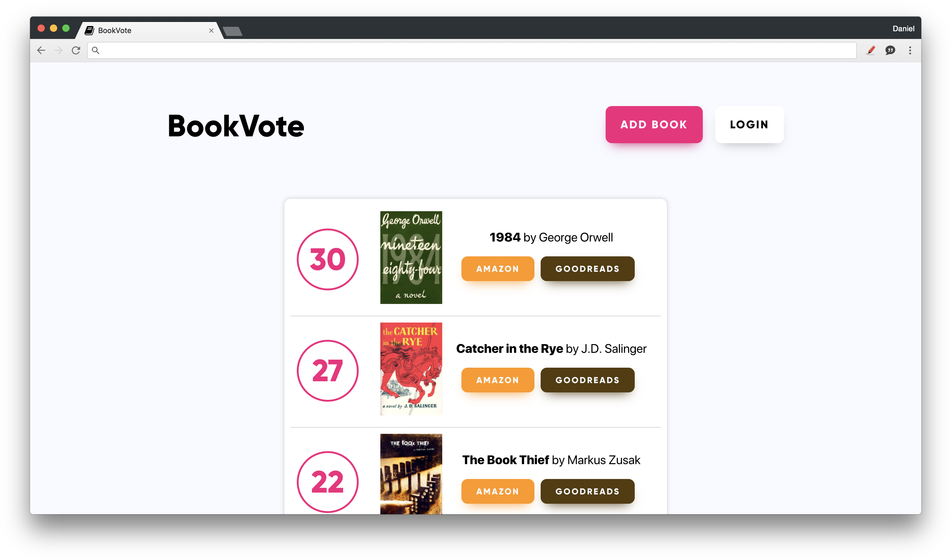Viewport: 951px width, 560px height.
Task: Click the Login button
Action: tap(749, 125)
